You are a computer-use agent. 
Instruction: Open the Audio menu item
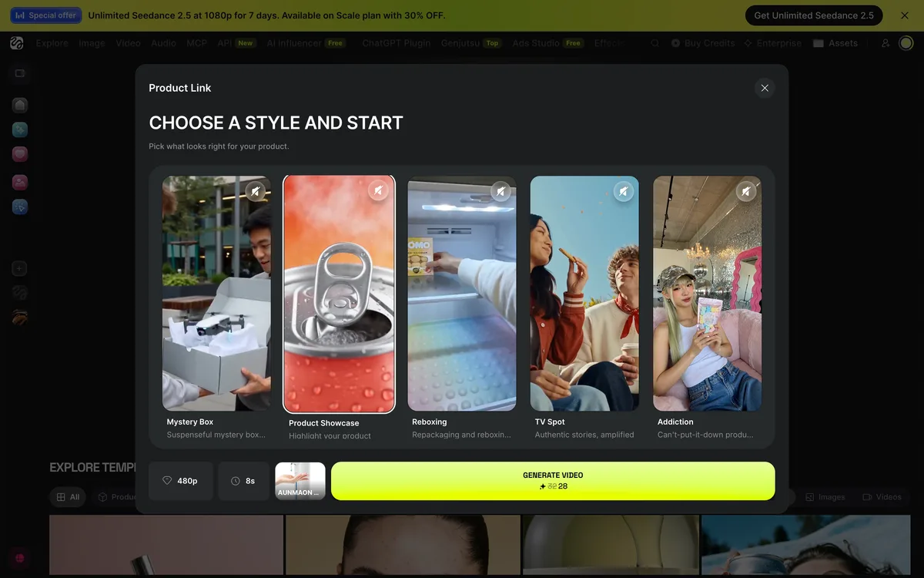click(x=163, y=43)
